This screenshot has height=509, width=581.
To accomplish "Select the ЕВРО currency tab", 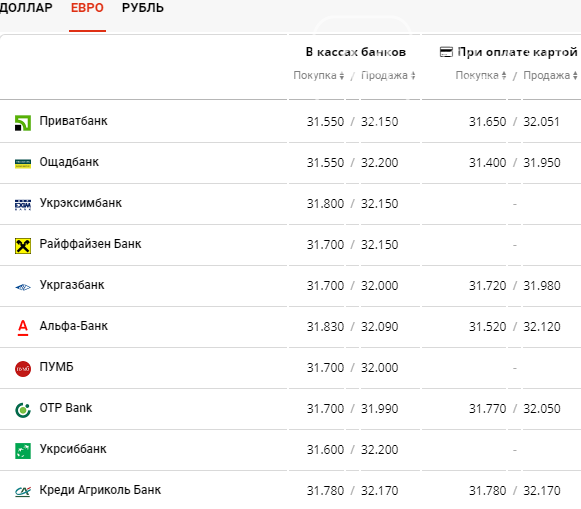I will click(x=87, y=8).
